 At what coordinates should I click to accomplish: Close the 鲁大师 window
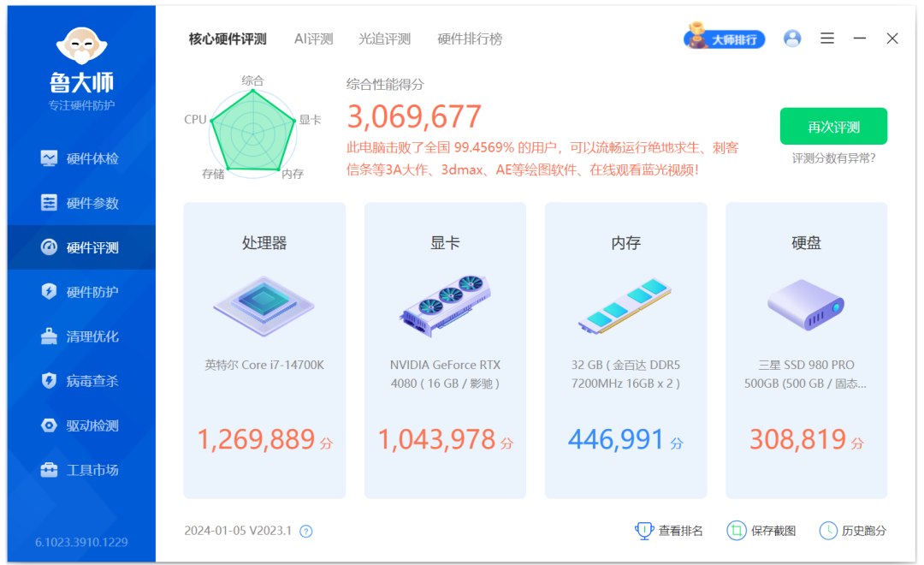click(892, 39)
